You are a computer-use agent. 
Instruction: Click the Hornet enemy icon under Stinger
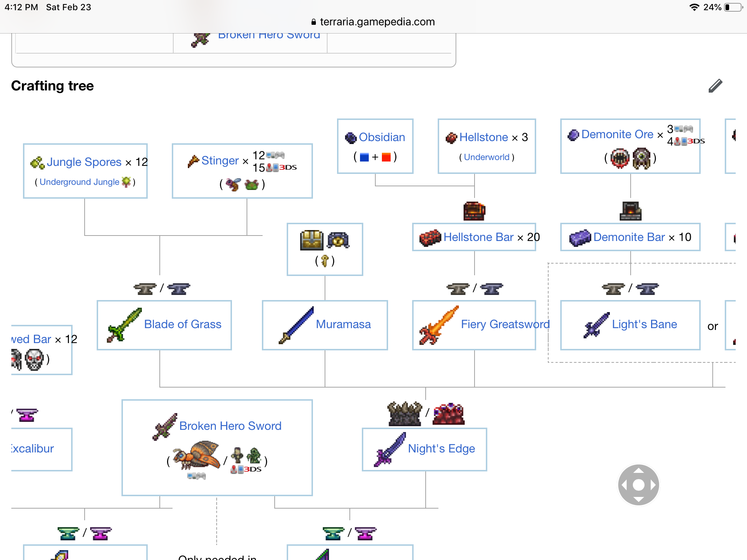pyautogui.click(x=233, y=184)
